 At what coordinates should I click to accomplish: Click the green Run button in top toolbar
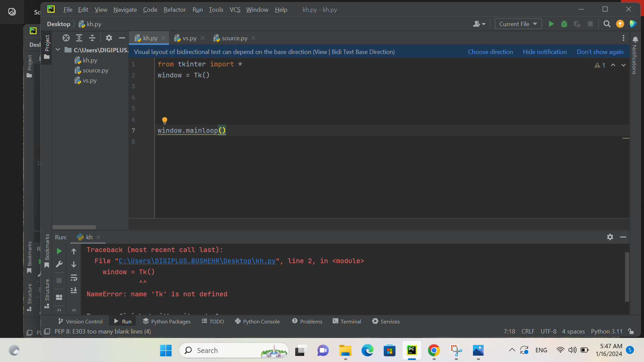click(x=551, y=24)
